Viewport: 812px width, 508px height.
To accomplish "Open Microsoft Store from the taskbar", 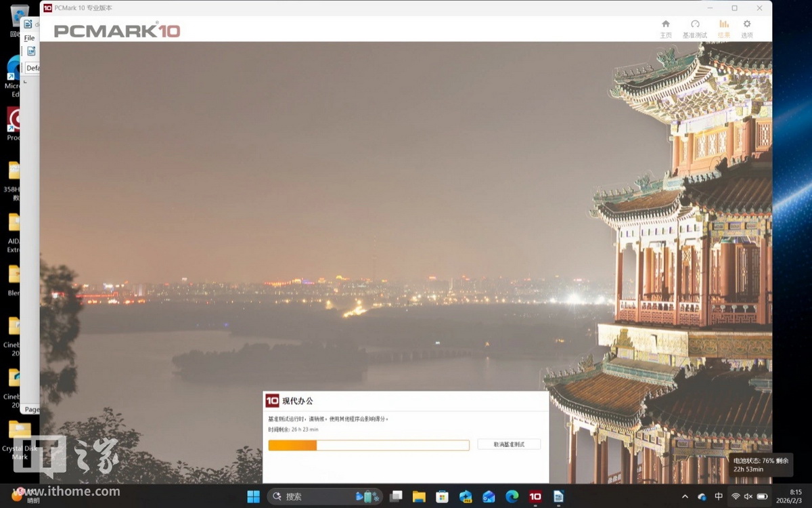I will [x=442, y=496].
